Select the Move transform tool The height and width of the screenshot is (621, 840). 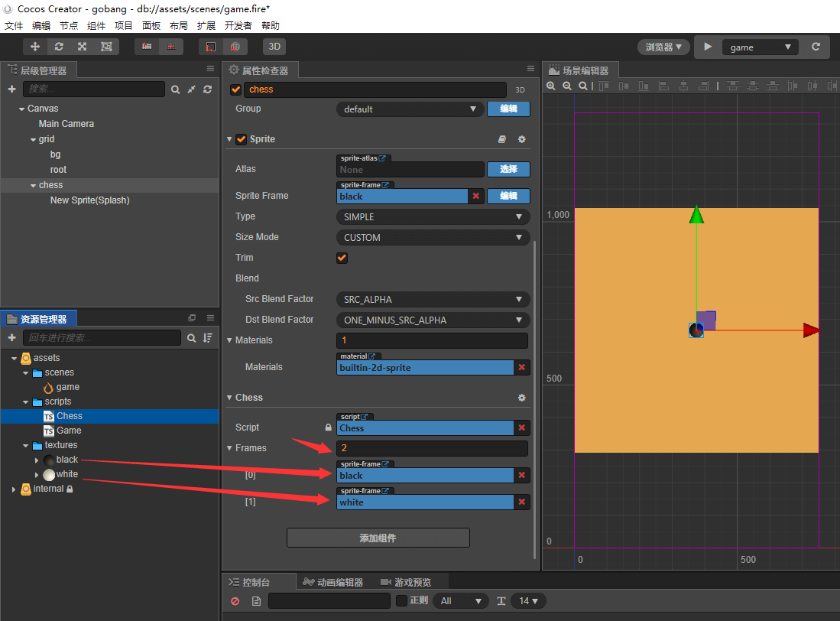(35, 47)
